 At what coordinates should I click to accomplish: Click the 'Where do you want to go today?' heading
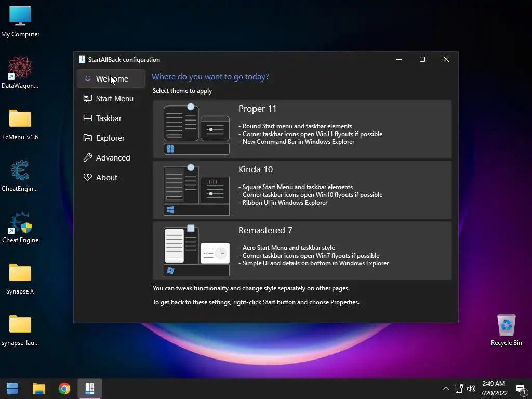(210, 77)
